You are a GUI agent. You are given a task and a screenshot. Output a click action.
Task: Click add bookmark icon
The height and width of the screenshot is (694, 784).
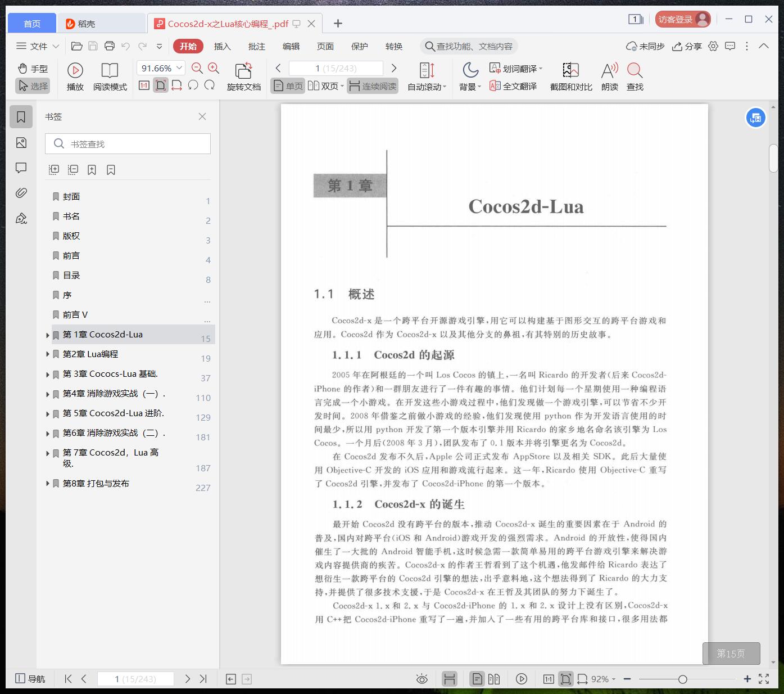point(92,169)
